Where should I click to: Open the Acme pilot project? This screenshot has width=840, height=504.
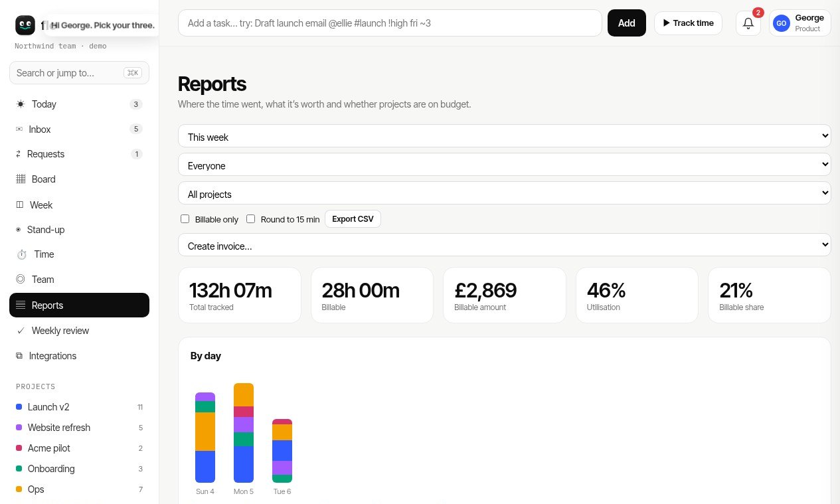(79, 448)
